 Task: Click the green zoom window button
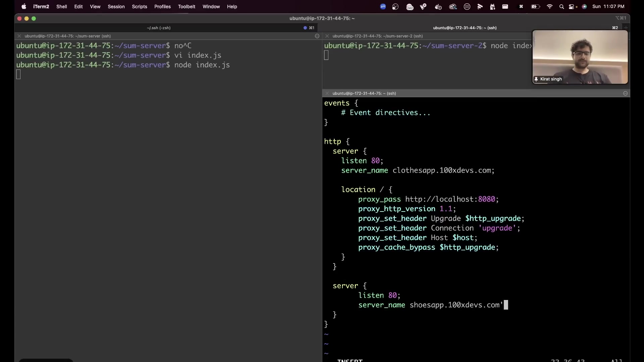coord(34,18)
